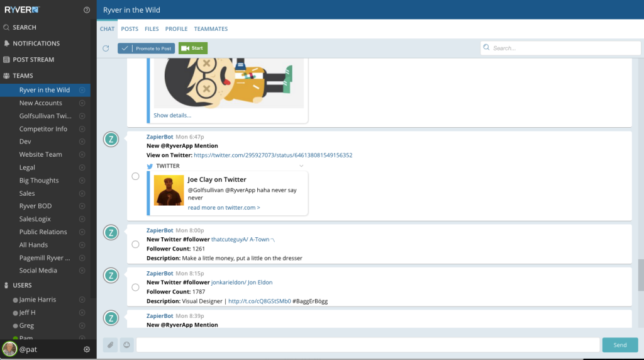Click the remove icon beside Competitor Info
644x360 pixels.
pos(82,129)
